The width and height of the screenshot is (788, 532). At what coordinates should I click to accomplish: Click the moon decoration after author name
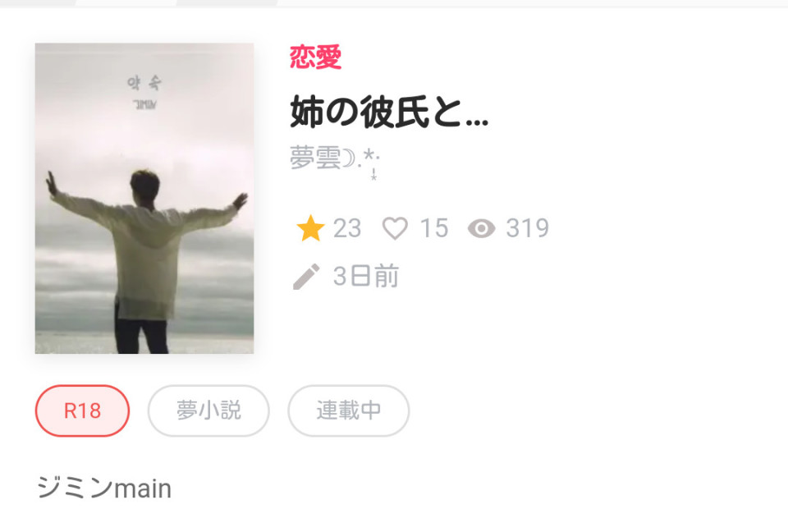348,158
